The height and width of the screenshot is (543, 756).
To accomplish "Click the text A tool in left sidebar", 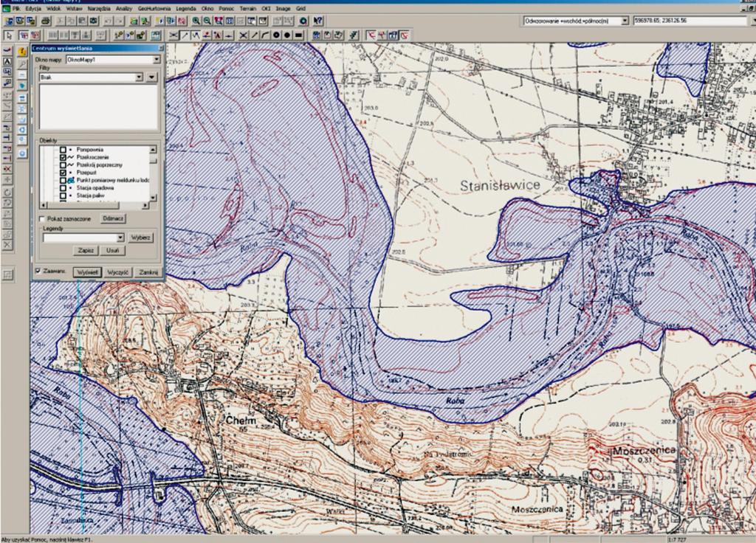I will tap(7, 62).
